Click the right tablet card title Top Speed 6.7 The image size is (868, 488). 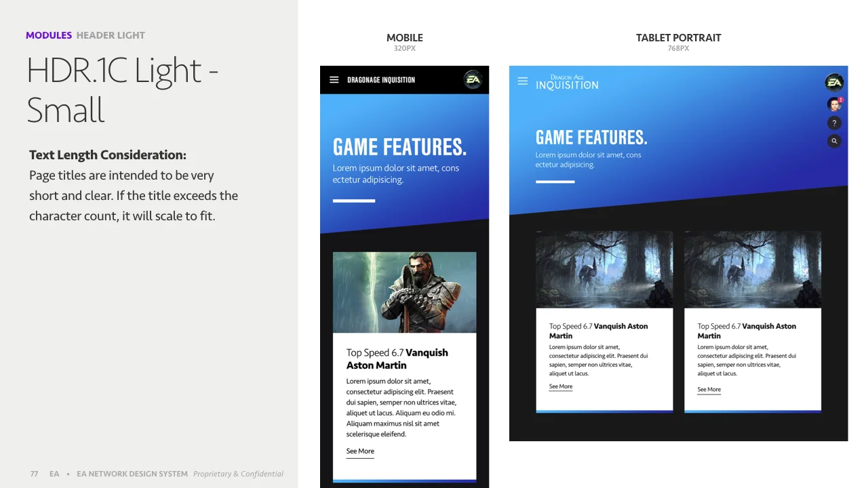(747, 331)
